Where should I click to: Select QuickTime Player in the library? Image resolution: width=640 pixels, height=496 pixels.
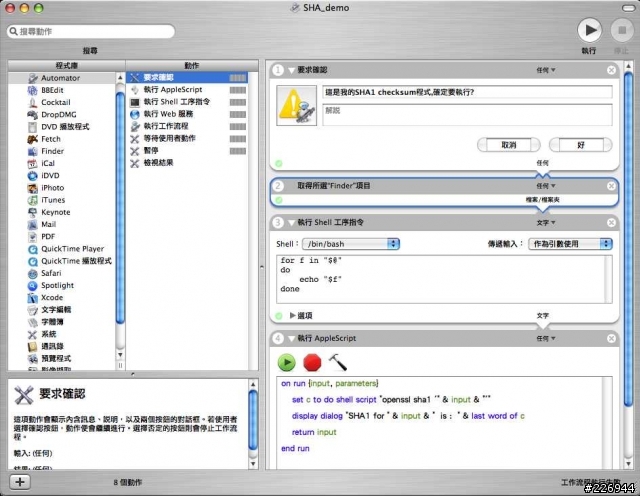[x=62, y=249]
